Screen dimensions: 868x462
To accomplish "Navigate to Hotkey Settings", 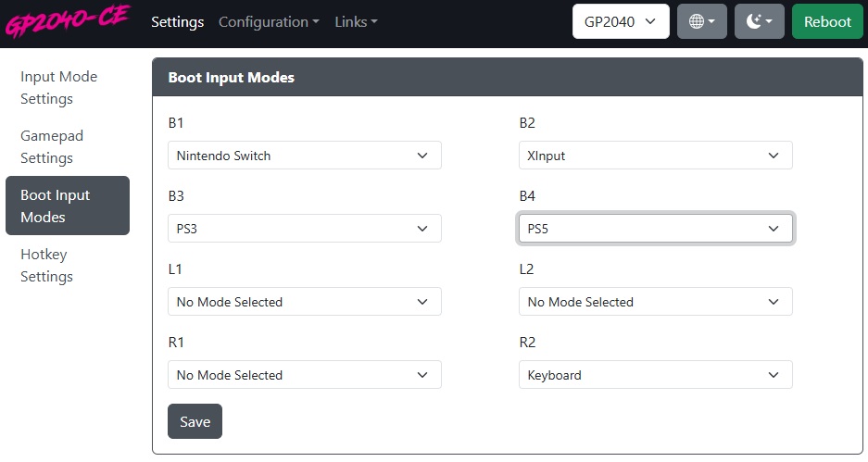I will coord(46,266).
